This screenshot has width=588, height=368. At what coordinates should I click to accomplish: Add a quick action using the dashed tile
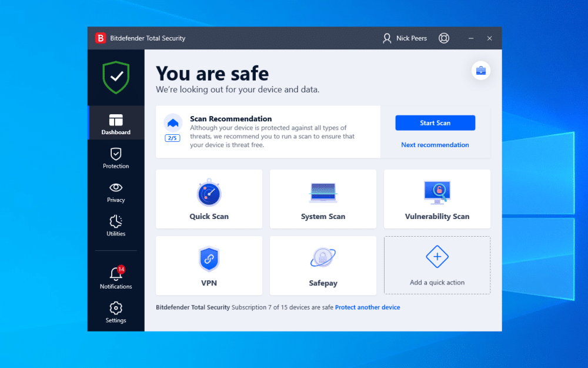[437, 266]
